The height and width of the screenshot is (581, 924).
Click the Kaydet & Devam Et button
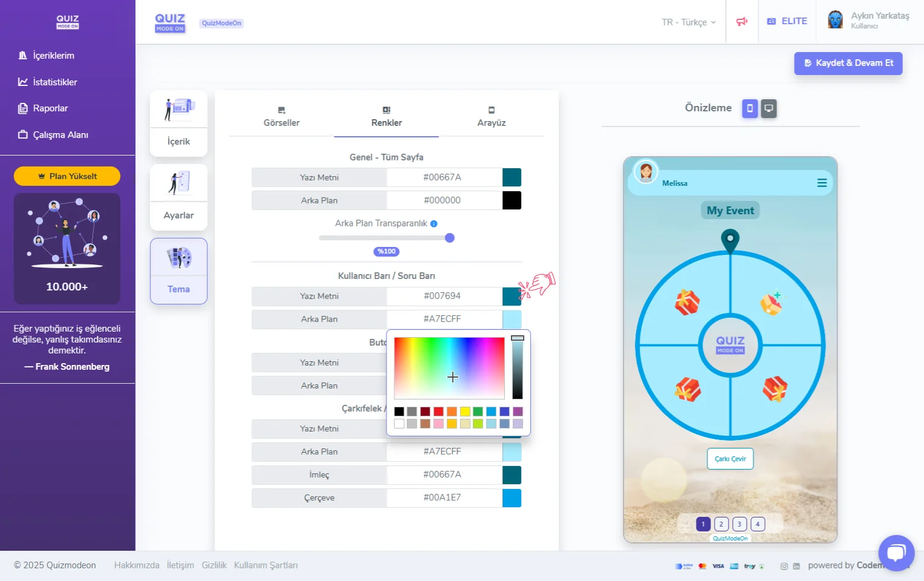pos(848,63)
